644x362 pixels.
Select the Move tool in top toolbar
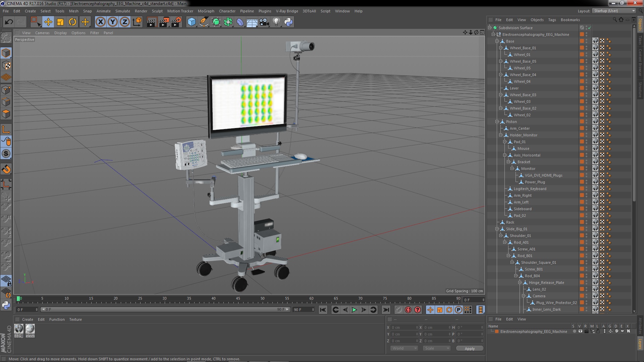[48, 22]
